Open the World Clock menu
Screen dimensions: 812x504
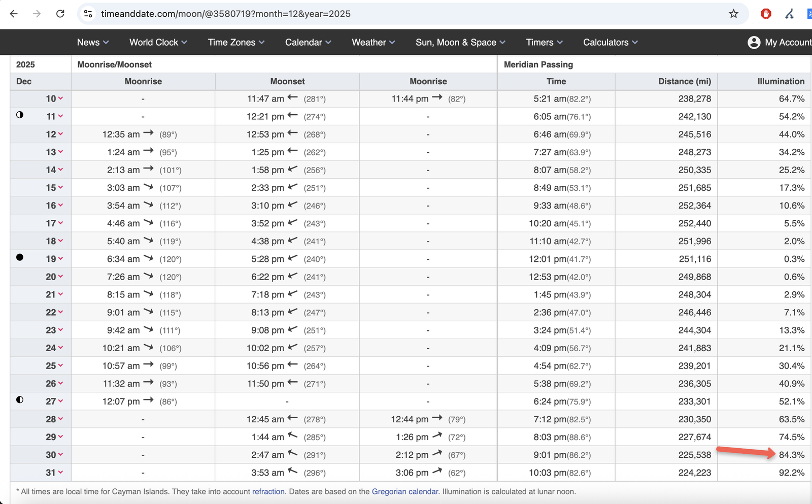coord(158,42)
